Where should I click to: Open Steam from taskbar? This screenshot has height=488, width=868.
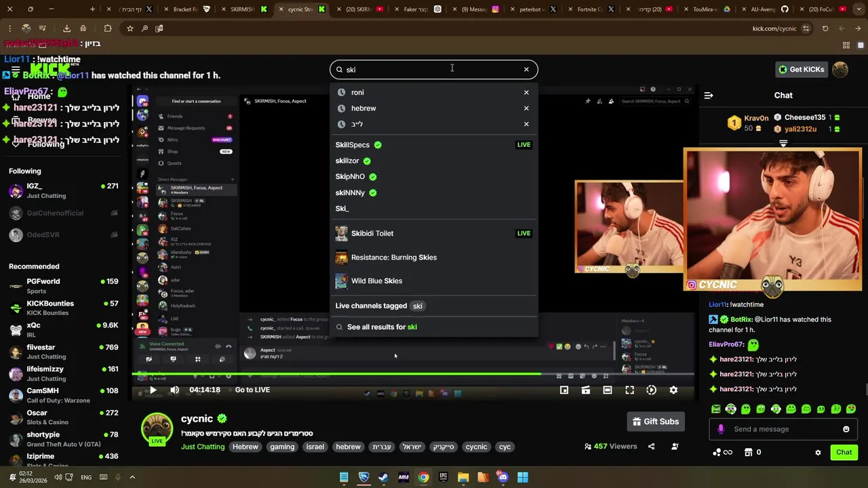383,477
